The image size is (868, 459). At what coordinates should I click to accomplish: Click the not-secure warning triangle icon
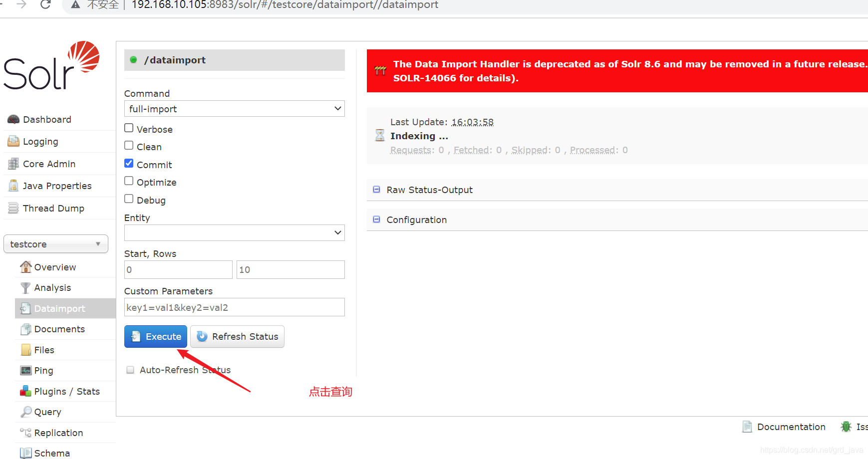(x=76, y=5)
